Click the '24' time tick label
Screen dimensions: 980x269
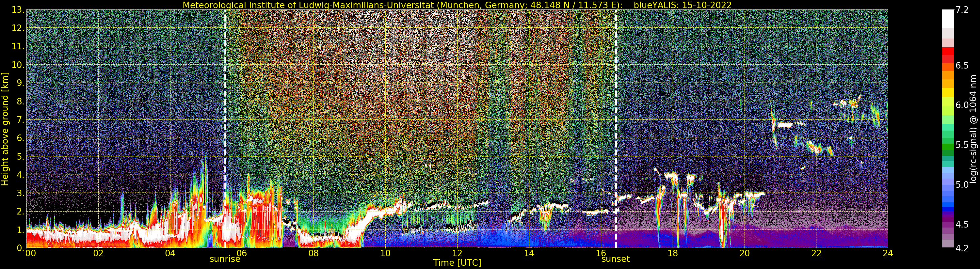point(888,253)
